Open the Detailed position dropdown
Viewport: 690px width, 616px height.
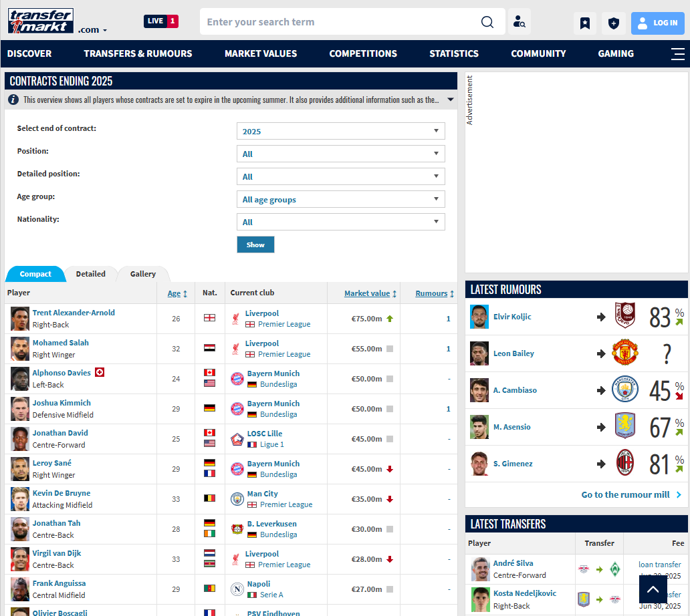(340, 177)
